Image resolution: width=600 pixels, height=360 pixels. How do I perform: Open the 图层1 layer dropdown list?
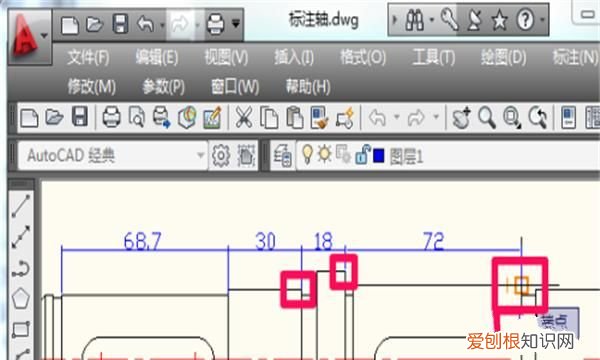tap(448, 155)
